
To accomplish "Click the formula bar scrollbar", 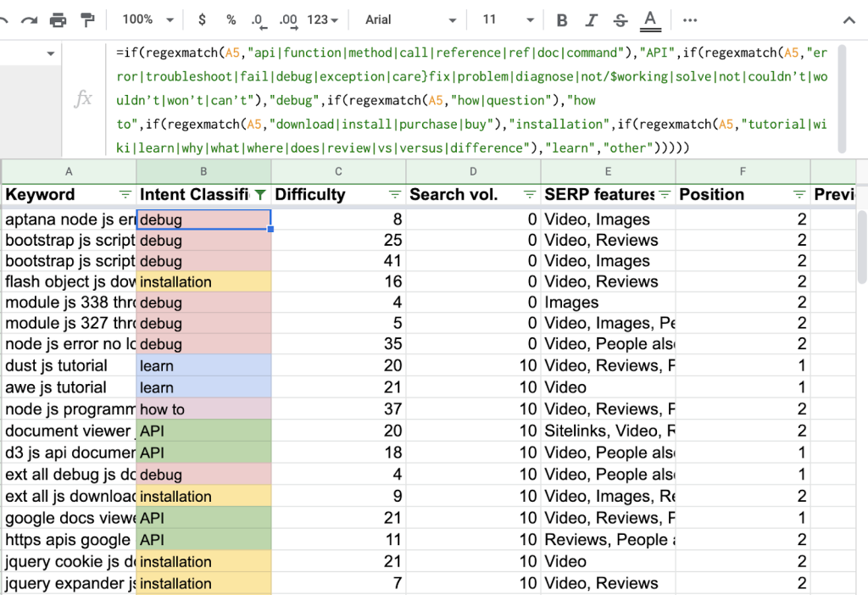I will pyautogui.click(x=842, y=98).
